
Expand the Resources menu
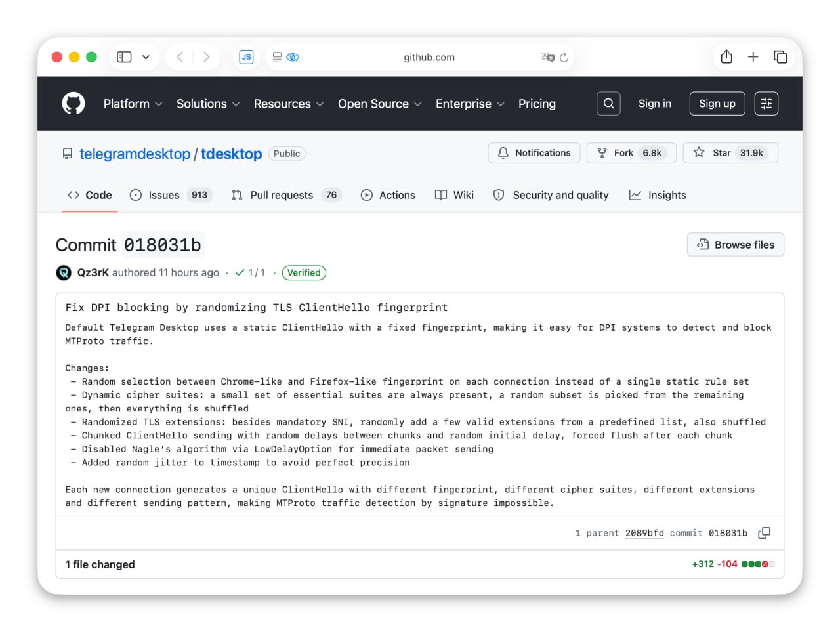pos(289,104)
